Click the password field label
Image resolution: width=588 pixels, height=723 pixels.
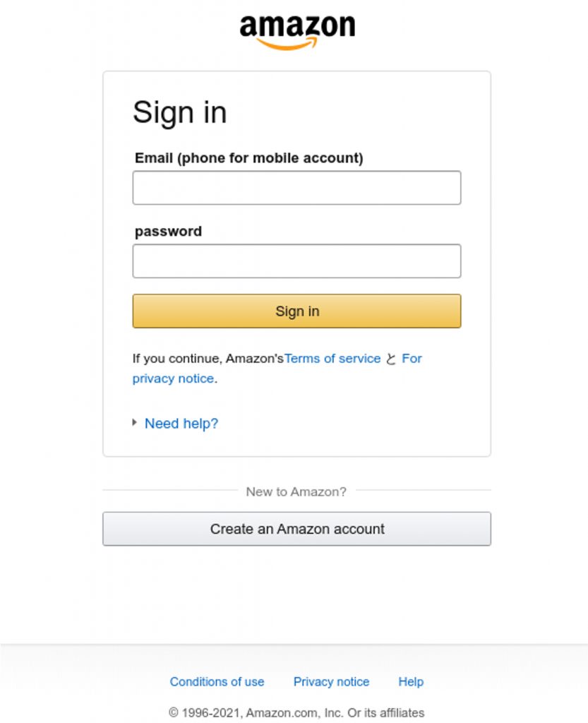[168, 232]
